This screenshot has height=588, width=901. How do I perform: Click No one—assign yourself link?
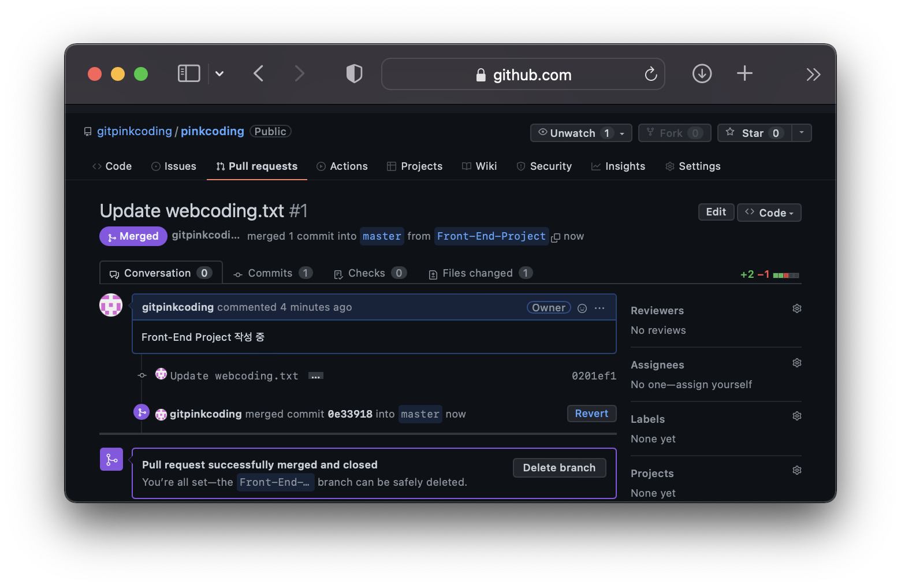[691, 385]
